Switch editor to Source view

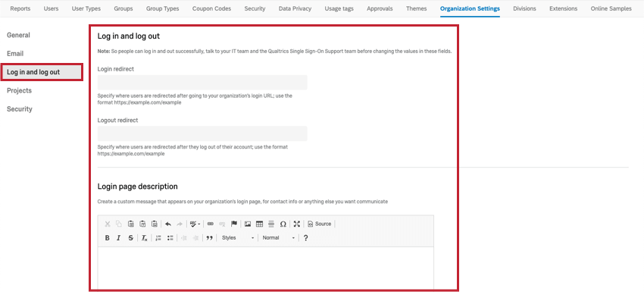click(320, 224)
